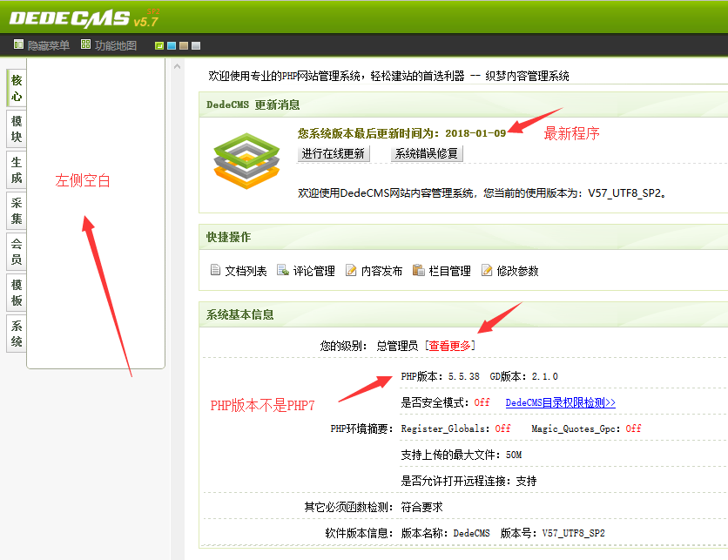Screen dimensions: 728x560
Task: Open the 查看更多 link
Action: [x=451, y=344]
